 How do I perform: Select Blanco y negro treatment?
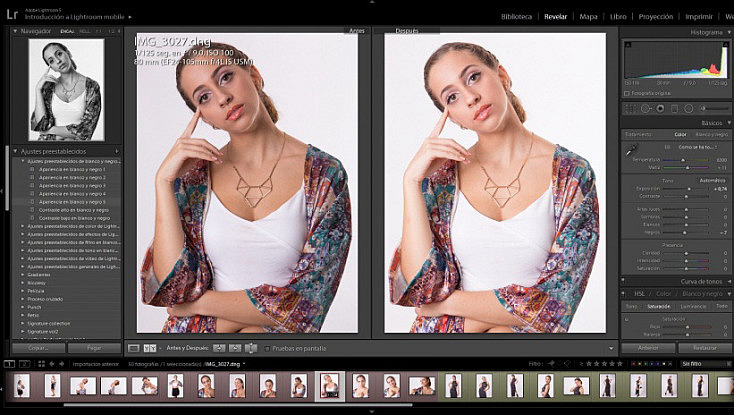point(711,134)
